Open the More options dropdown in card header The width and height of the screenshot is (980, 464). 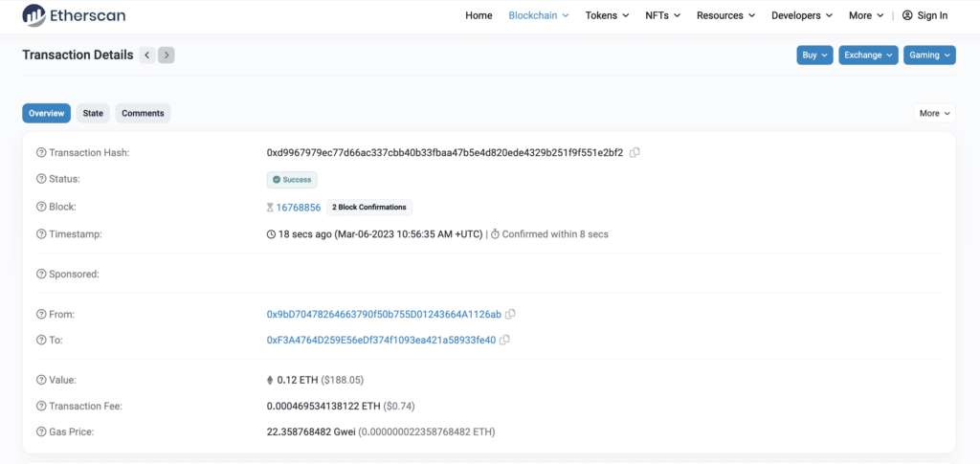point(935,113)
